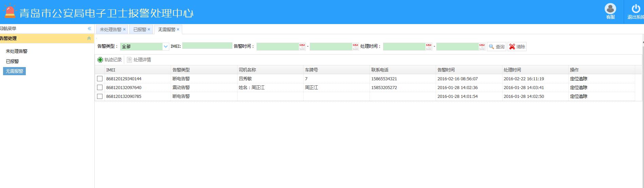
Task: Click 定位追踪 for 周正江's row
Action: coord(579,87)
